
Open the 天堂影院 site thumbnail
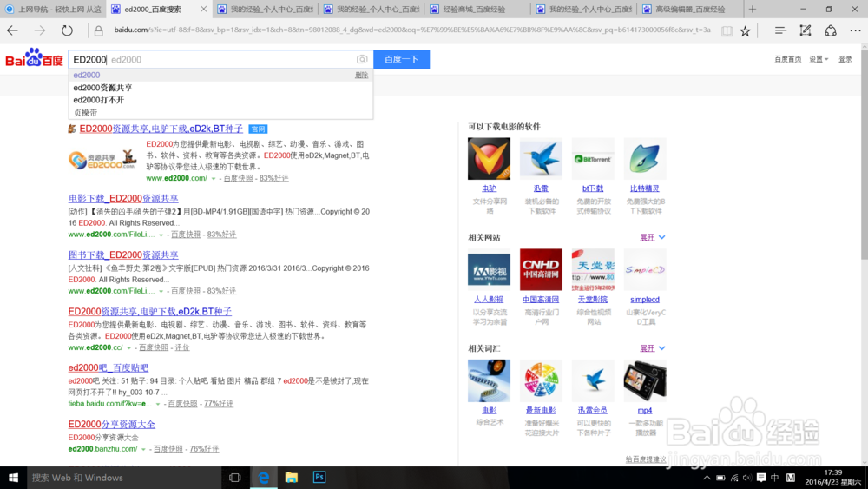click(593, 270)
